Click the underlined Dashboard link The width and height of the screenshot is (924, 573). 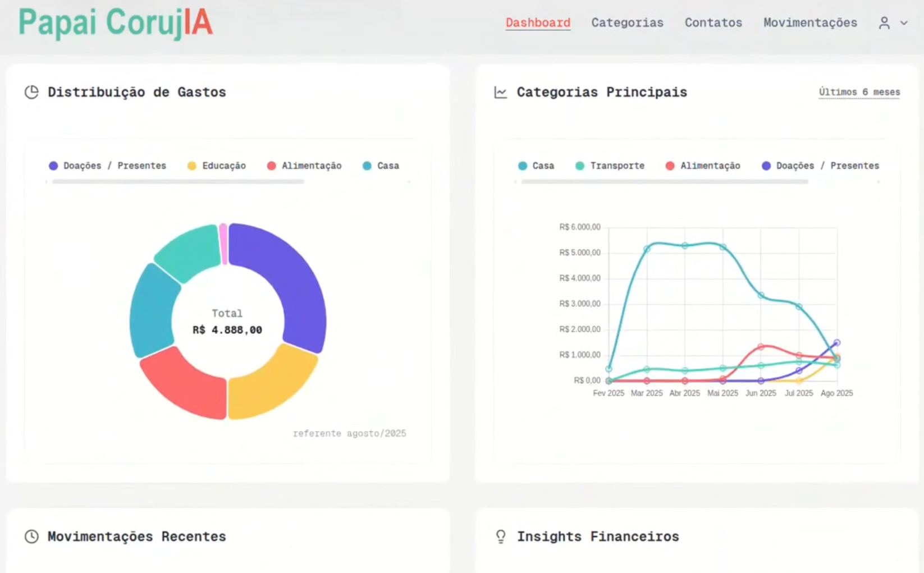click(537, 23)
